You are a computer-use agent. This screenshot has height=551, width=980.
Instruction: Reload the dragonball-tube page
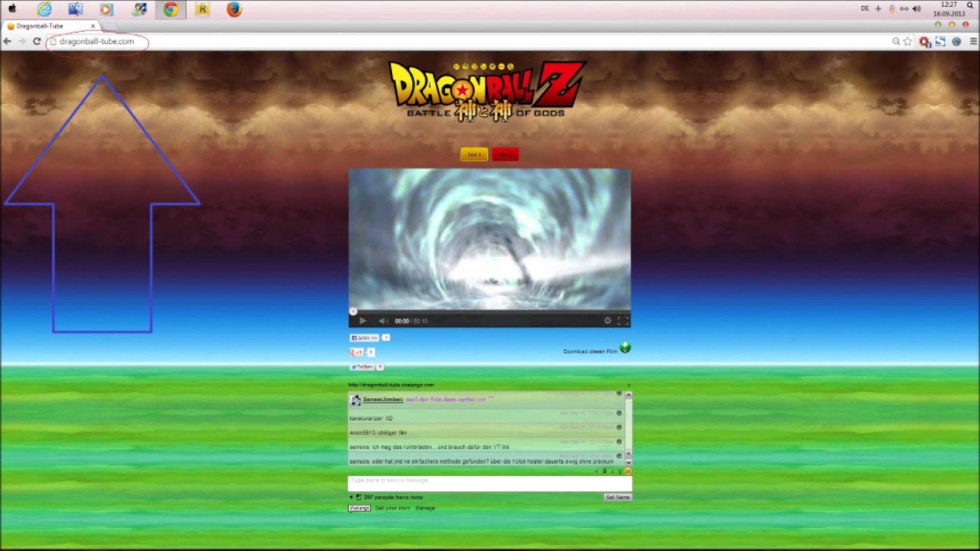tap(36, 41)
